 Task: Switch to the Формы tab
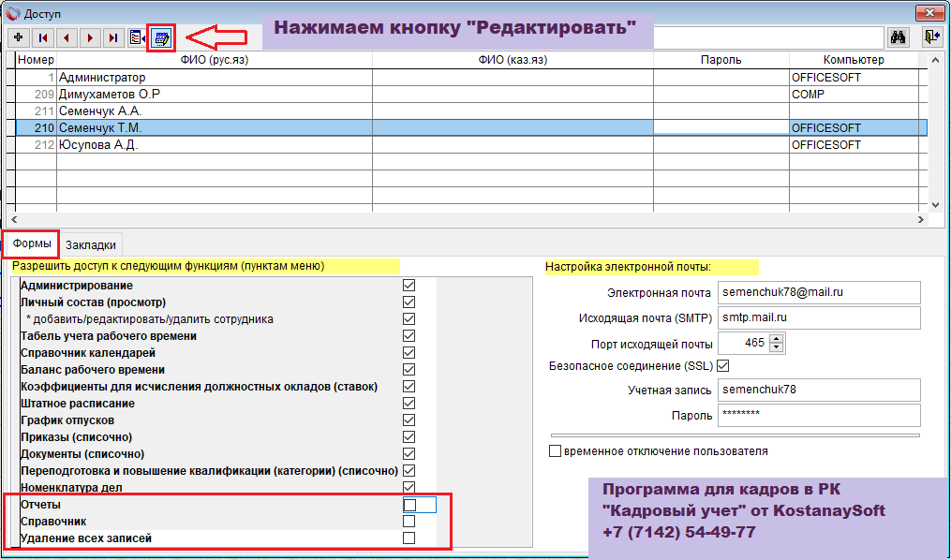tap(32, 243)
